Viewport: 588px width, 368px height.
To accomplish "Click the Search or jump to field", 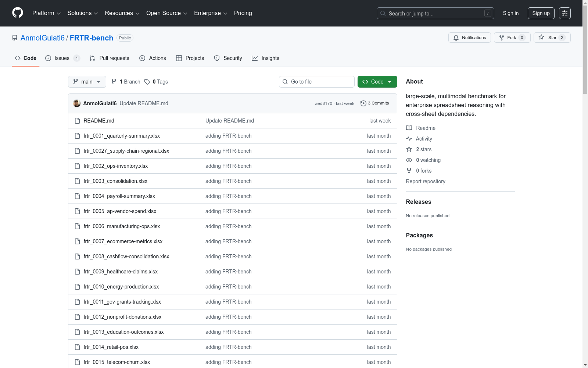I will tap(435, 13).
